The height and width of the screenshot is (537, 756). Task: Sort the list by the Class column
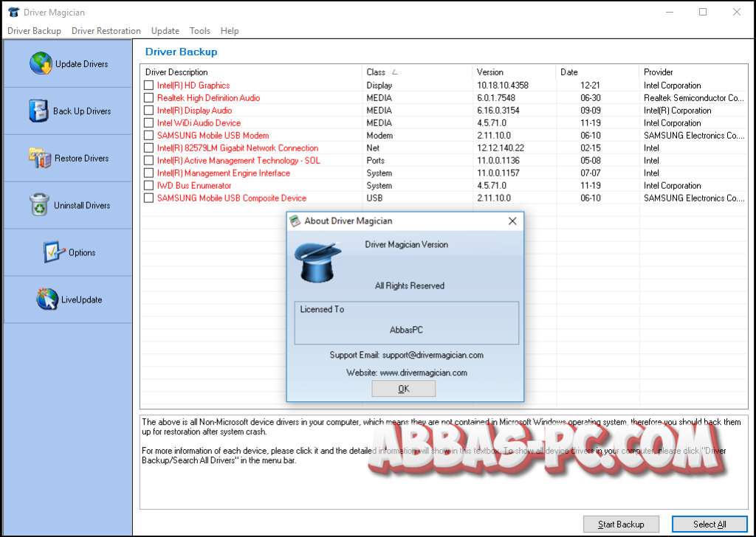pos(377,72)
